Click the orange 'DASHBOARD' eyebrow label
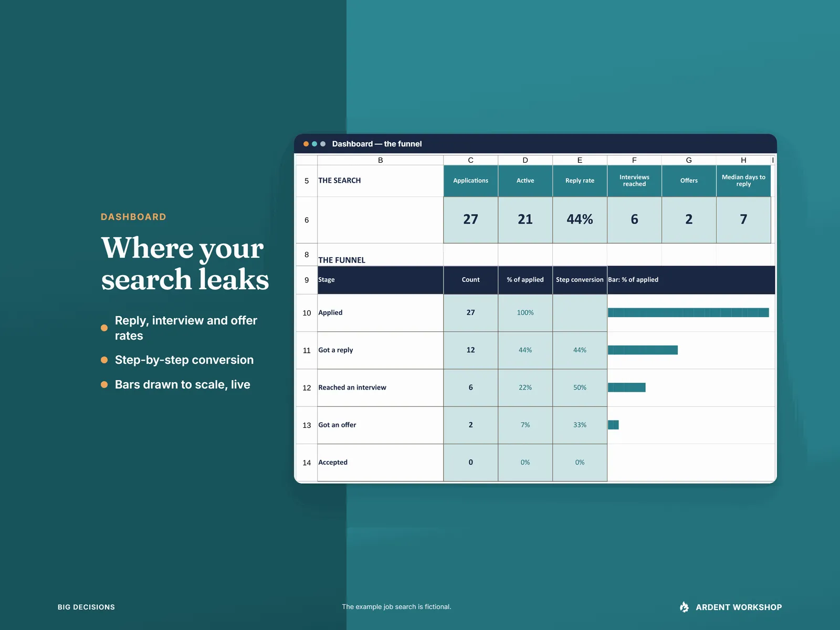840x630 pixels. pos(133,217)
